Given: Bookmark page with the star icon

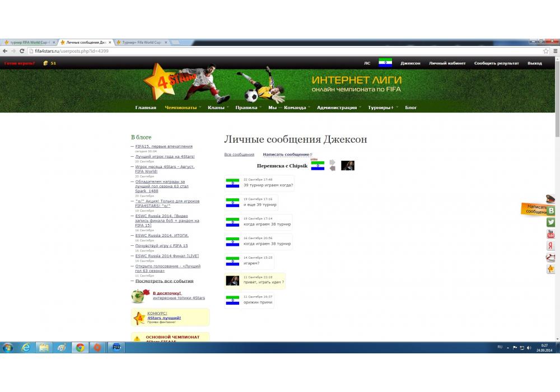Looking at the screenshot, I should 545,51.
